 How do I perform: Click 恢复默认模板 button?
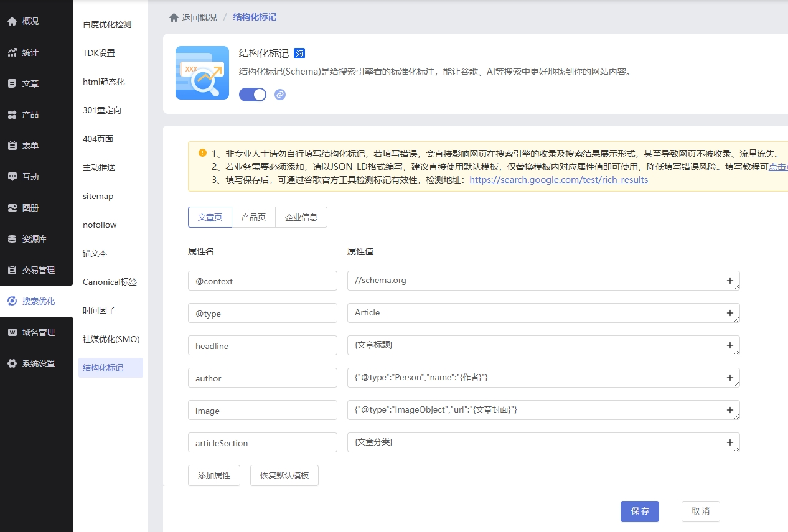point(284,475)
